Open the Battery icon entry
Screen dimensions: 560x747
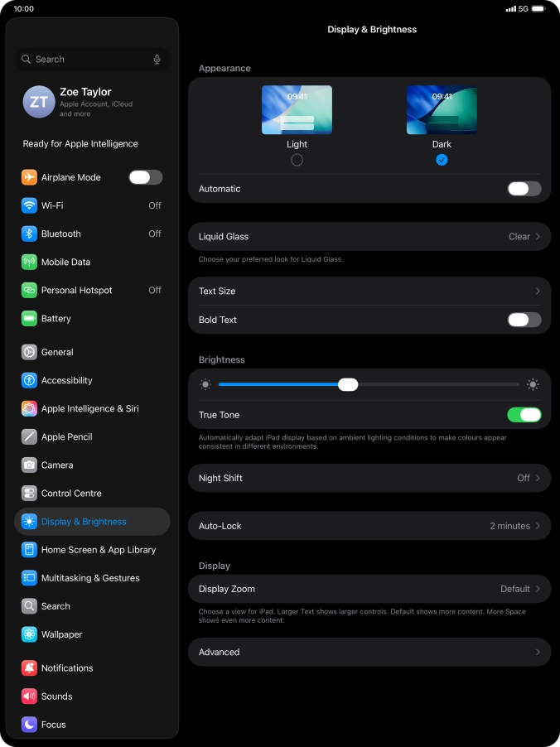pos(30,319)
